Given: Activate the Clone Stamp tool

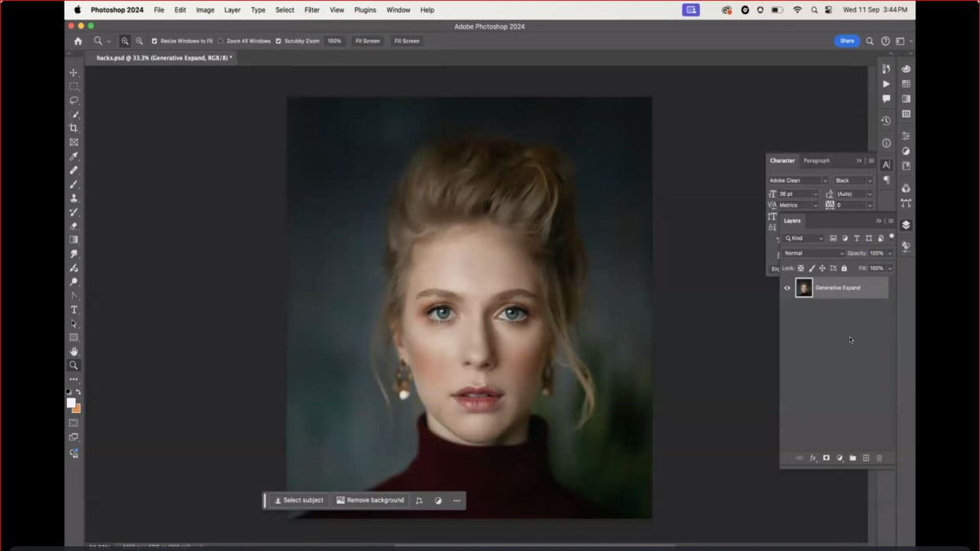Looking at the screenshot, I should click(x=73, y=198).
